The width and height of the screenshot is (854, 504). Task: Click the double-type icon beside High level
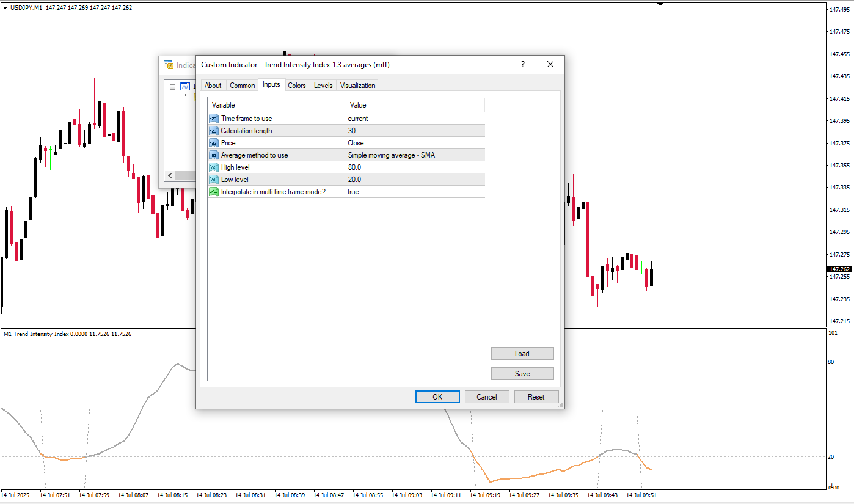coord(213,167)
